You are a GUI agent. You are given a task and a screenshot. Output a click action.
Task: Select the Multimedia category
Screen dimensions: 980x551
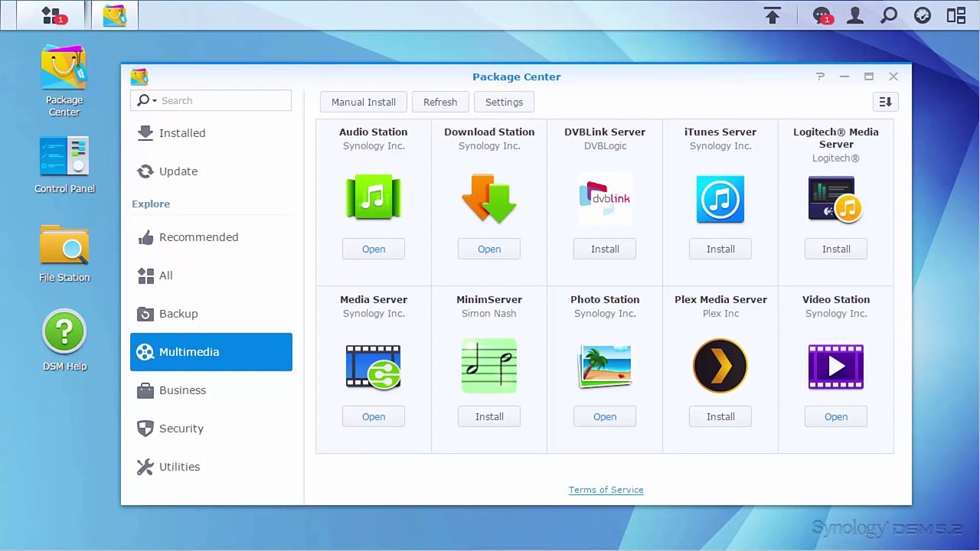click(211, 352)
